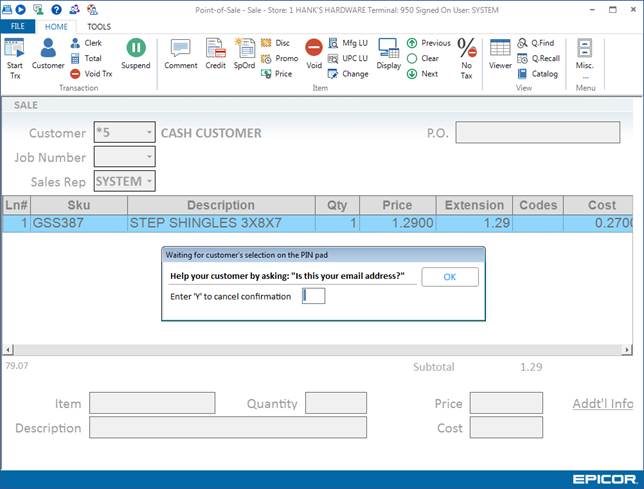The image size is (644, 489).
Task: Click the Display icon in ribbon
Action: (x=388, y=54)
